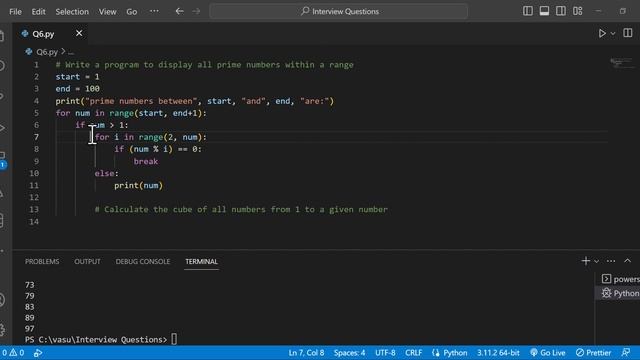
Task: Open the Go menu
Action: click(131, 11)
